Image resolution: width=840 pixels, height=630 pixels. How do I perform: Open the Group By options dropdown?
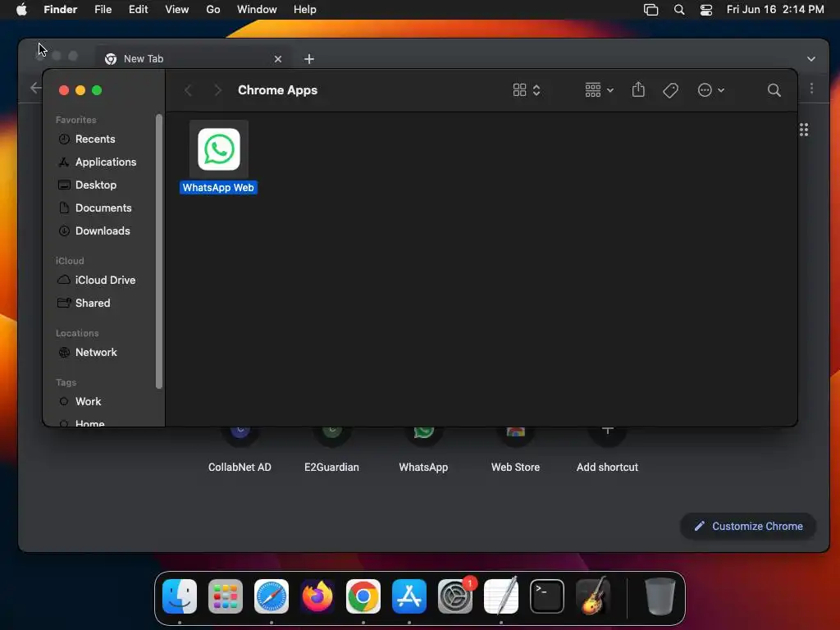pyautogui.click(x=599, y=90)
